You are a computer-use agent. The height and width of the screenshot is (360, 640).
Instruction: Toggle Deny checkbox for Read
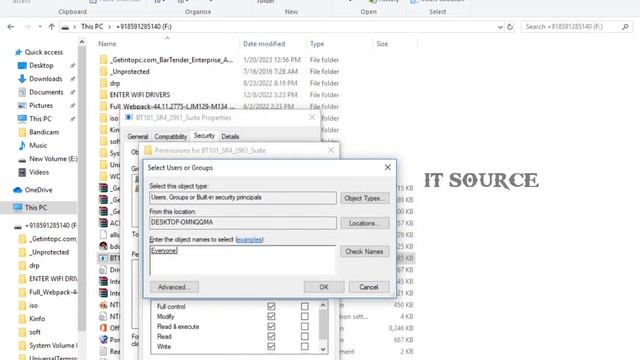(x=304, y=336)
